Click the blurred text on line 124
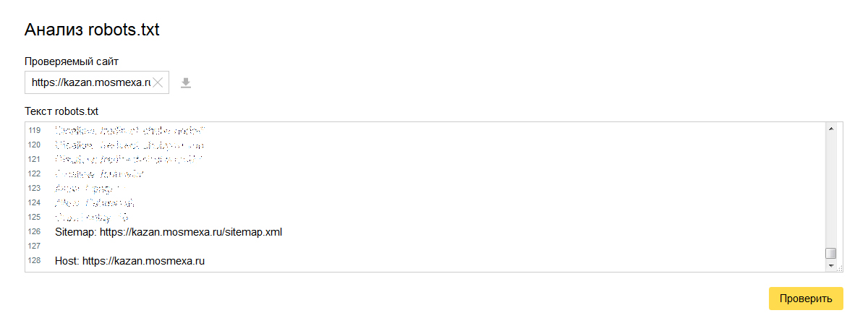Image resolution: width=868 pixels, height=326 pixels. [95, 203]
